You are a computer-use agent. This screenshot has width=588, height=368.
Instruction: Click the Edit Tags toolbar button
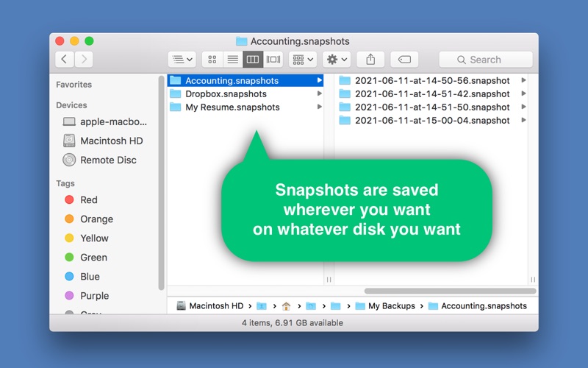pyautogui.click(x=404, y=60)
